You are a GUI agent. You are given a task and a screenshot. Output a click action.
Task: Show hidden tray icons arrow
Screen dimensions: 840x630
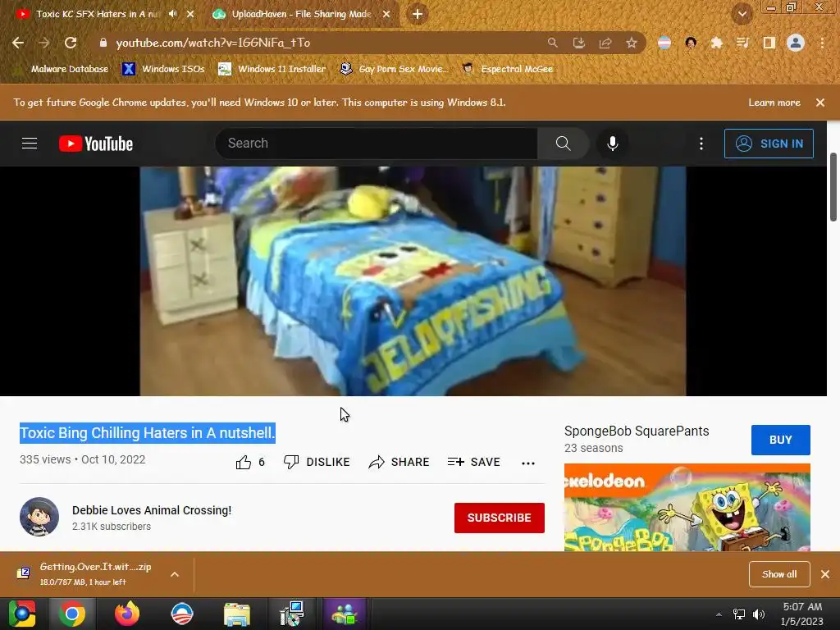(x=719, y=614)
